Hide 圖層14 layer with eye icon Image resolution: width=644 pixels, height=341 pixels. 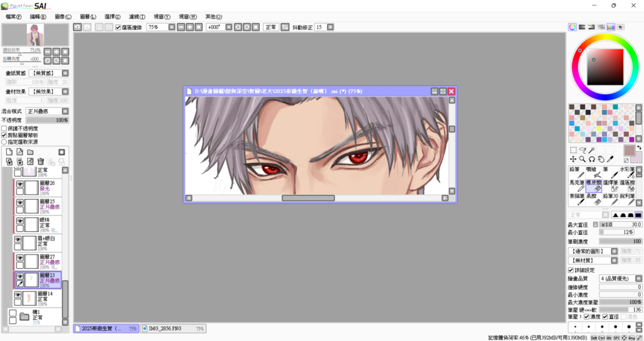coord(18,295)
